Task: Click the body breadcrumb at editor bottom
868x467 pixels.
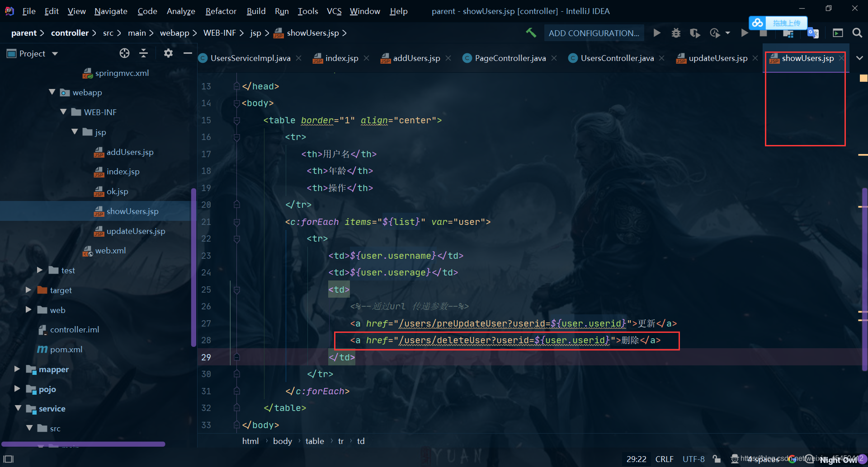Action: tap(283, 441)
